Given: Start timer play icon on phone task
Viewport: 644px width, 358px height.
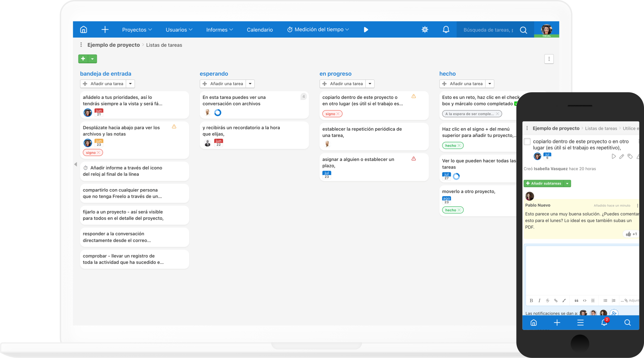Looking at the screenshot, I should [614, 156].
